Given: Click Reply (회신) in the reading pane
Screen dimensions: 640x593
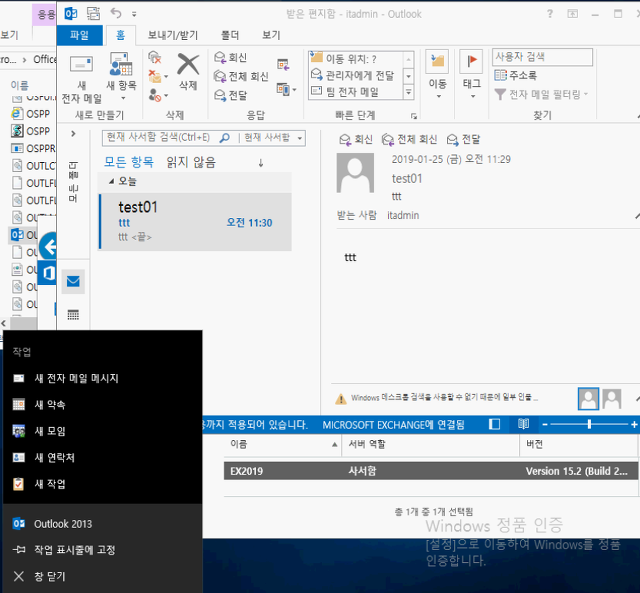Looking at the screenshot, I should pyautogui.click(x=356, y=140).
